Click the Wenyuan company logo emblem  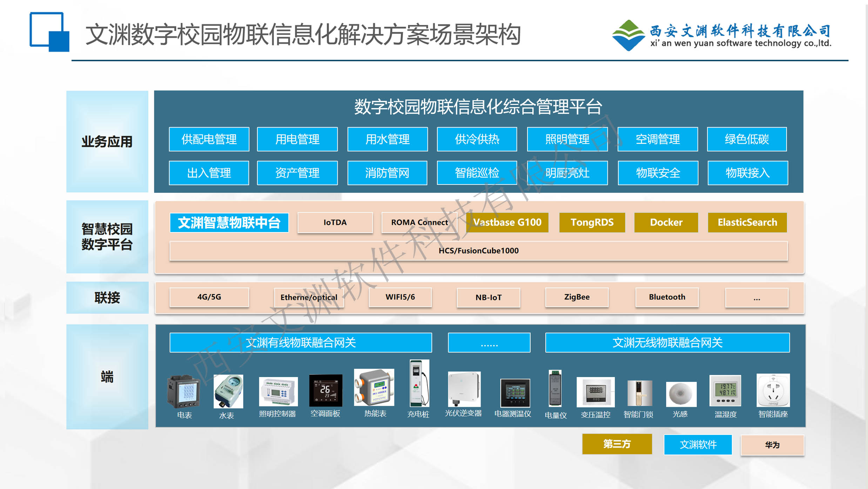628,35
